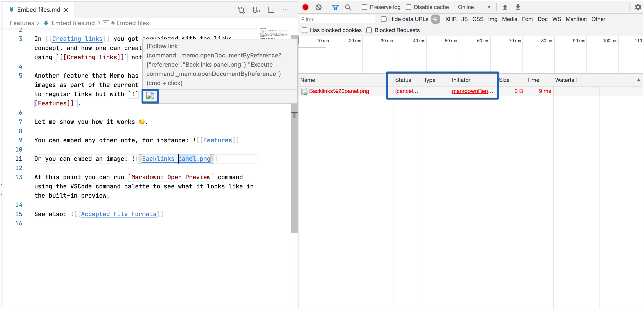
Task: Filter requests by Media
Action: [x=510, y=19]
